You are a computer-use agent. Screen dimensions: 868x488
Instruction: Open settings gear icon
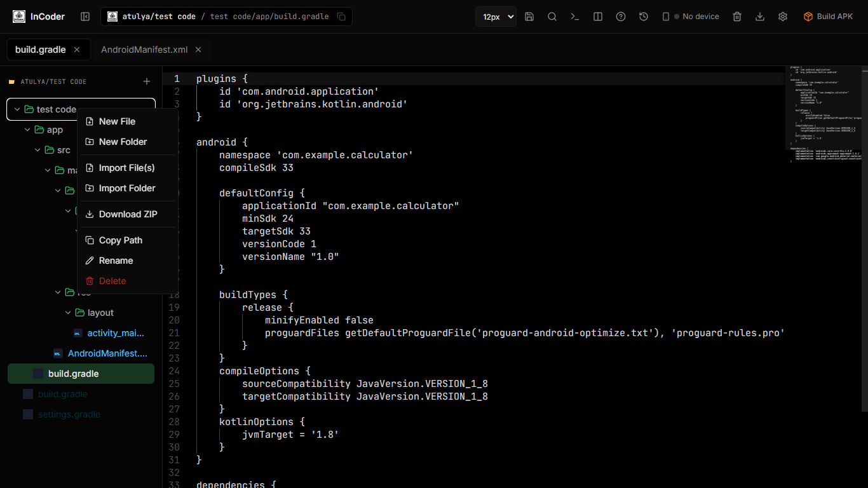point(783,17)
